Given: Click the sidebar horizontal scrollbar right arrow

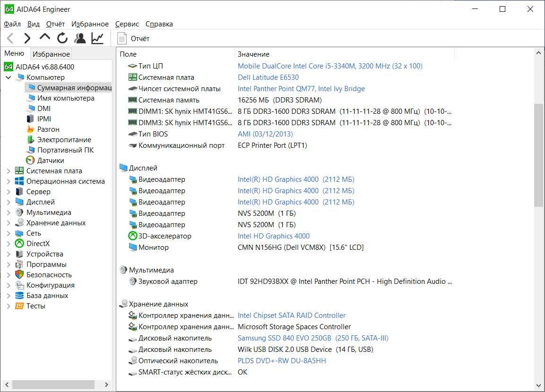Looking at the screenshot, I should point(106,385).
